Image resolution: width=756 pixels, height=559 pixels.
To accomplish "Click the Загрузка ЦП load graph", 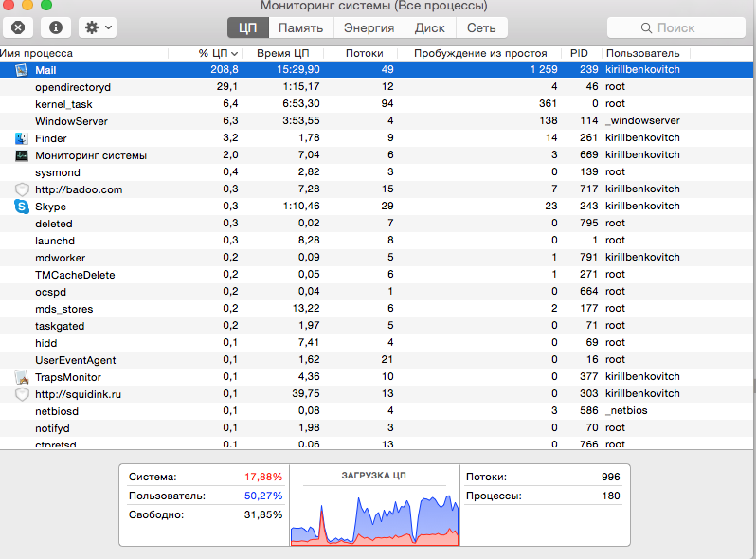I will pyautogui.click(x=374, y=520).
